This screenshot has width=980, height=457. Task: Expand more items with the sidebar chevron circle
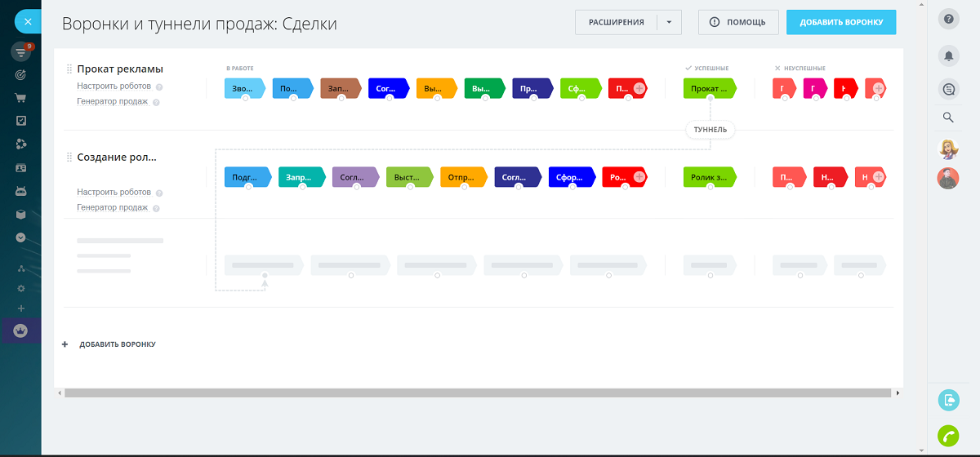tap(21, 238)
